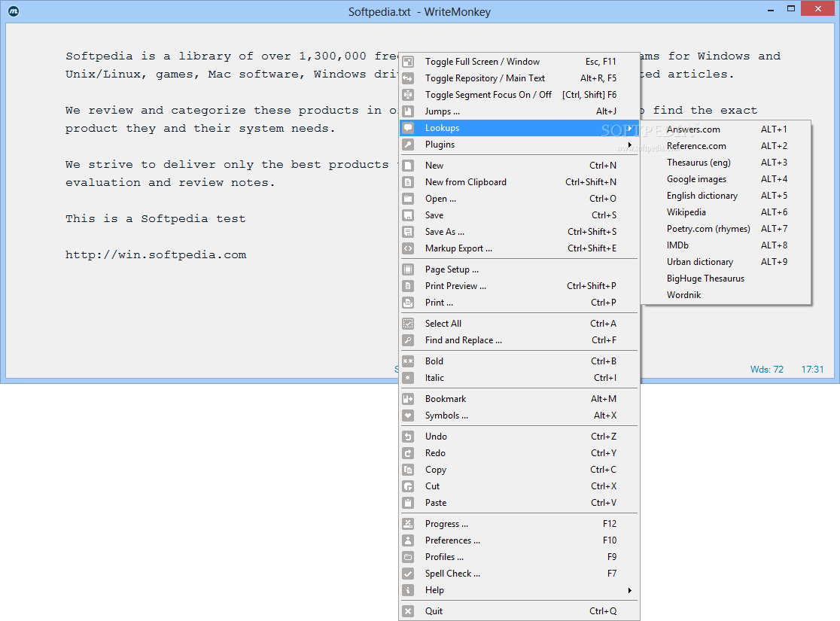This screenshot has height=621, width=840.
Task: Click the Open folder icon
Action: 408,199
